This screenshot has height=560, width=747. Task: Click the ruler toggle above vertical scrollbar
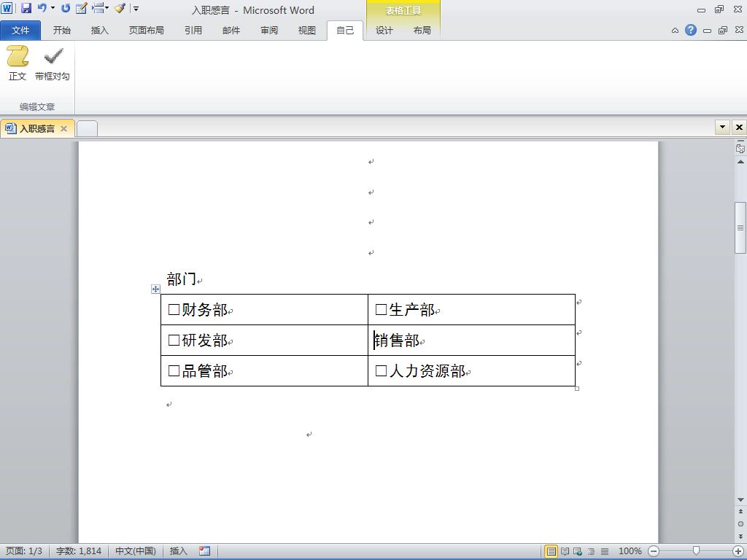pos(740,147)
